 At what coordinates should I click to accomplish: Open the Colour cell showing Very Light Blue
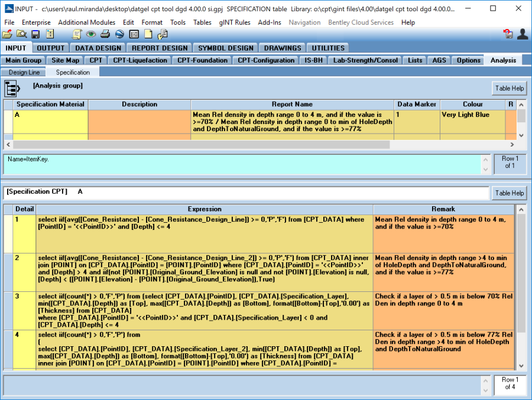coord(472,121)
